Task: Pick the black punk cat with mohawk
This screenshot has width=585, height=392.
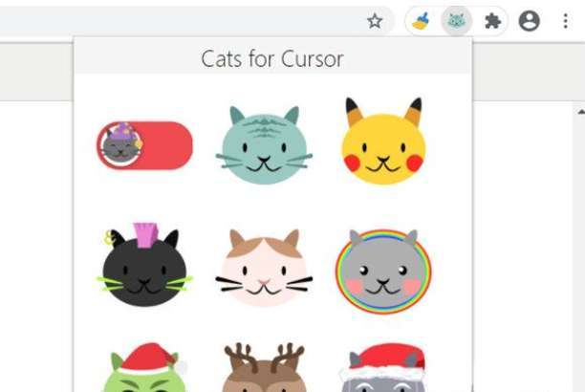Action: pyautogui.click(x=144, y=265)
